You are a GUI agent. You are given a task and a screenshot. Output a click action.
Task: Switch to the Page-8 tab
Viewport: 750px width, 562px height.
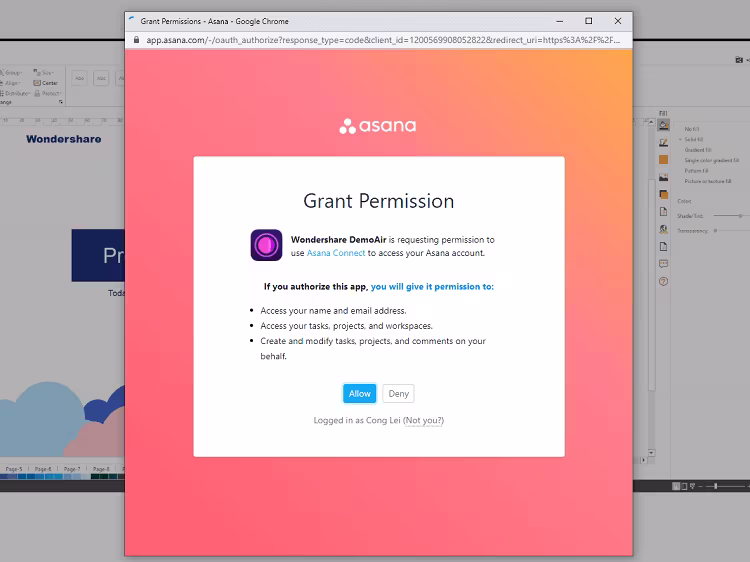(x=101, y=469)
